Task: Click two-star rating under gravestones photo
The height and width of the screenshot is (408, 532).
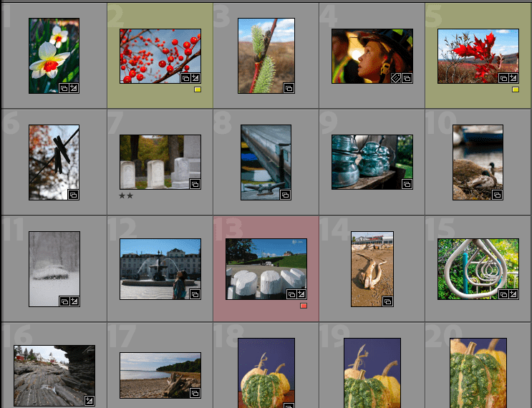Action: 126,195
